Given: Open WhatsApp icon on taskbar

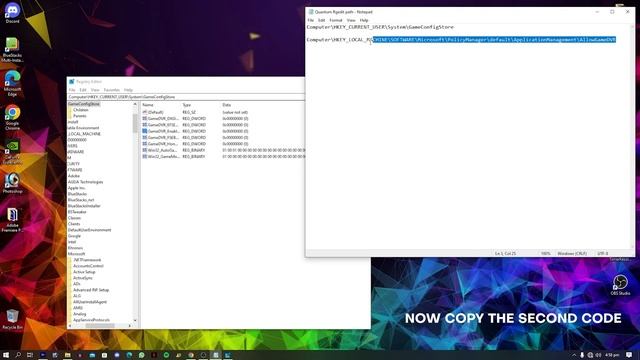Looking at the screenshot, I should 141,355.
